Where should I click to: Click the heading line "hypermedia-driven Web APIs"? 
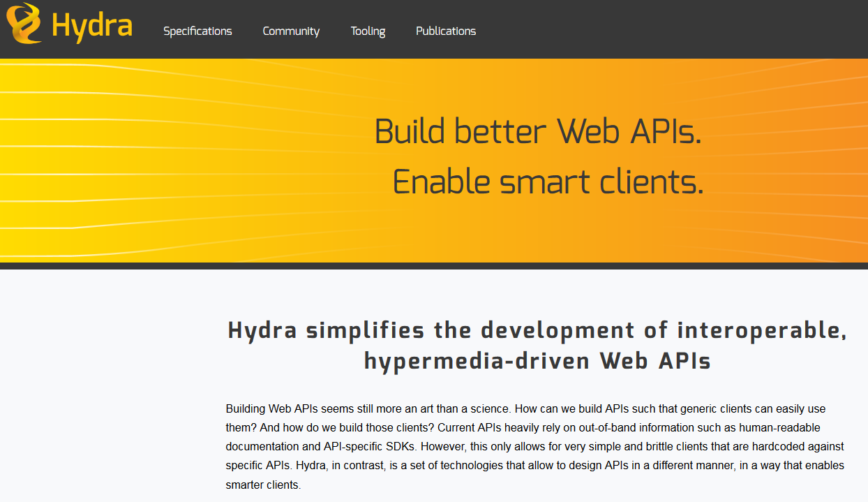tap(537, 361)
